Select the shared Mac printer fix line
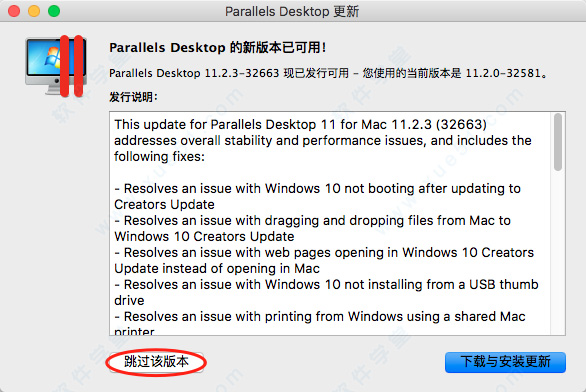Image resolution: width=586 pixels, height=392 pixels. 320,323
